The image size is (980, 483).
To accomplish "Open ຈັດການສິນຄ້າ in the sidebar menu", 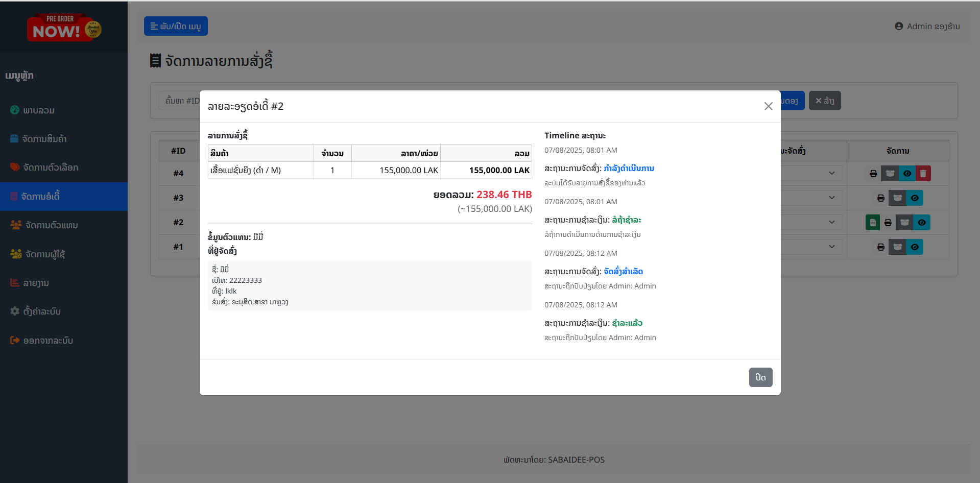I will click(44, 139).
